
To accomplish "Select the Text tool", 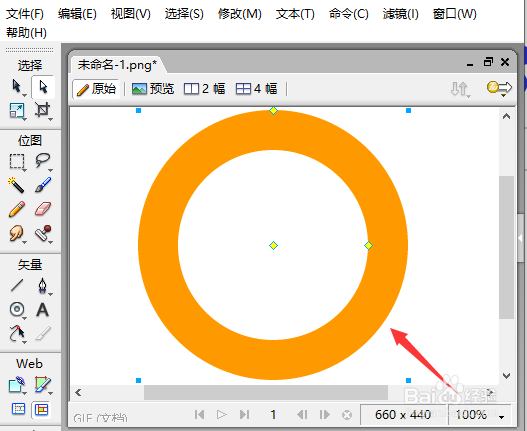I will click(42, 310).
